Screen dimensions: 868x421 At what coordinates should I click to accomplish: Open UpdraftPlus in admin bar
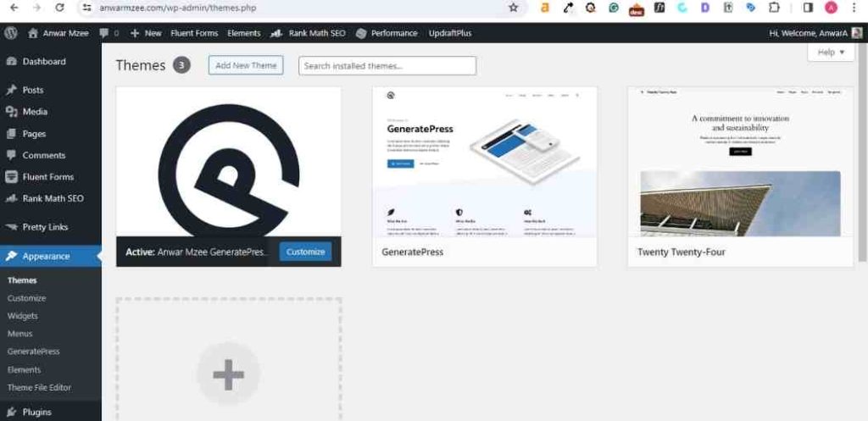[x=450, y=33]
